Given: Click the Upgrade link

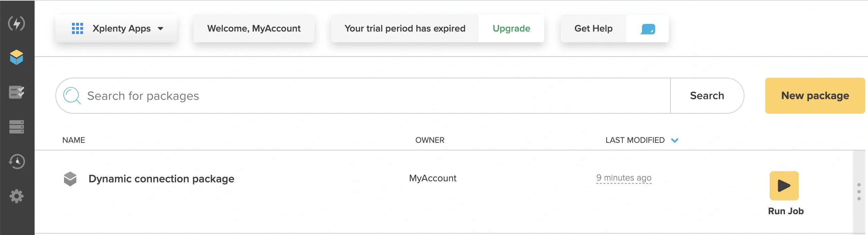Looking at the screenshot, I should [511, 28].
